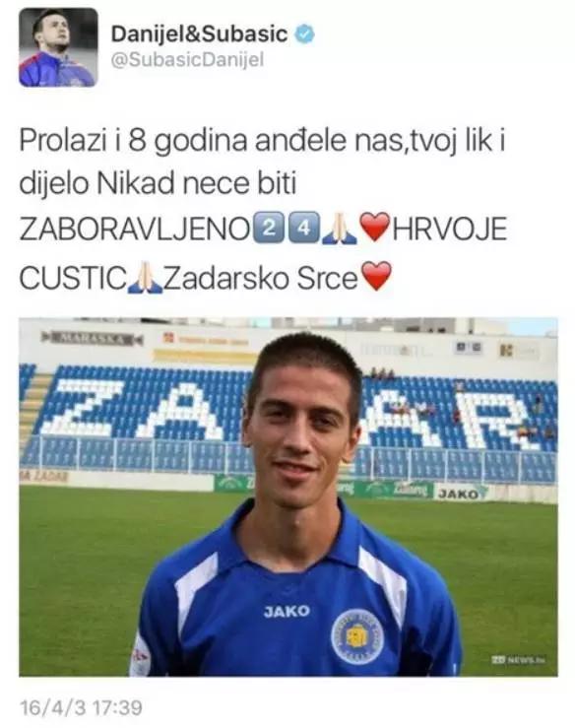Image resolution: width=575 pixels, height=728 pixels.
Task: Click the Maraska sign atop the stand
Action: pyautogui.click(x=92, y=338)
